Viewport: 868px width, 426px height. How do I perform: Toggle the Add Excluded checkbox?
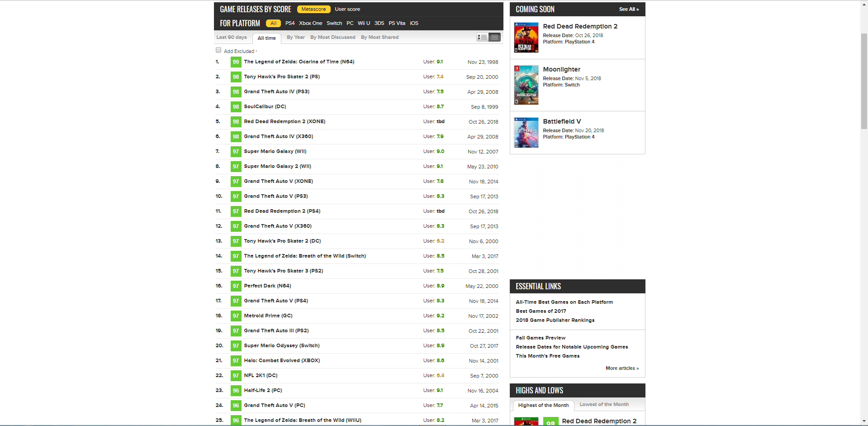point(218,50)
